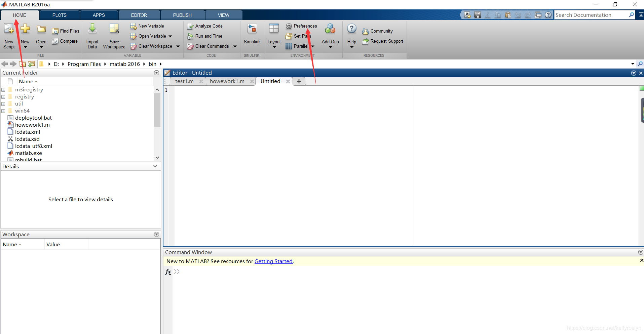Open the Clear Workspace dropdown arrow
The width and height of the screenshot is (644, 334).
click(178, 46)
